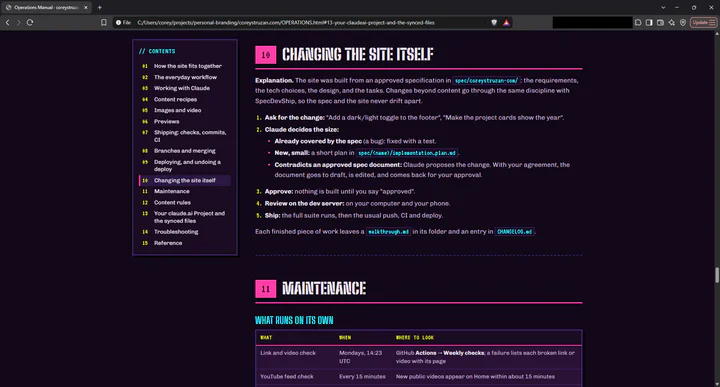Go to "Images and video" section
Viewport: 720px width, 387px height.
(177, 110)
